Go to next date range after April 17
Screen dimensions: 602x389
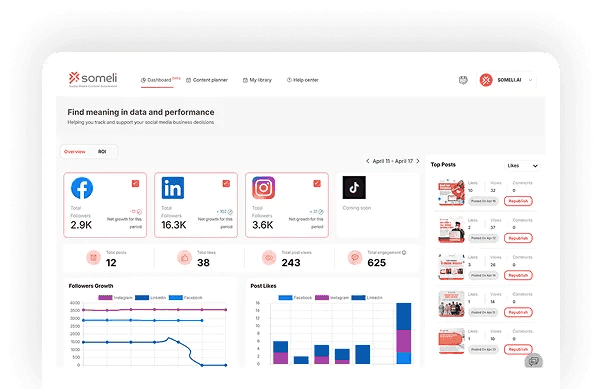[418, 161]
